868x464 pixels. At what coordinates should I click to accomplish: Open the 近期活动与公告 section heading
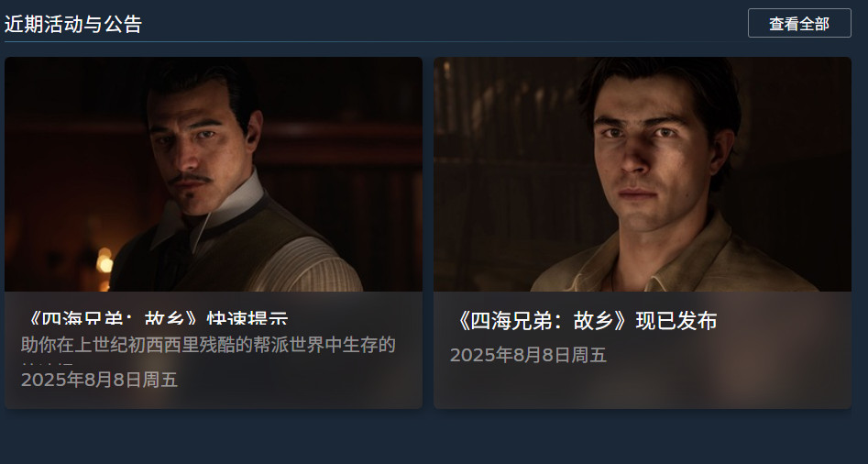(73, 24)
